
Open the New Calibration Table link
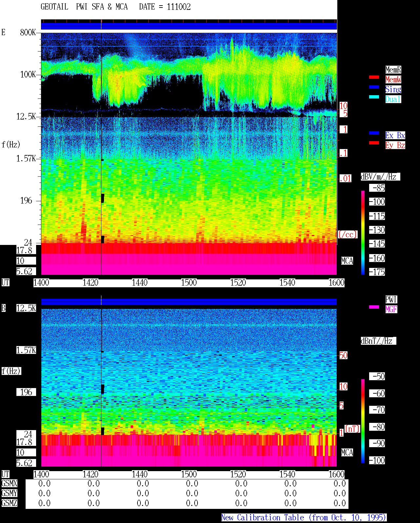304,518
